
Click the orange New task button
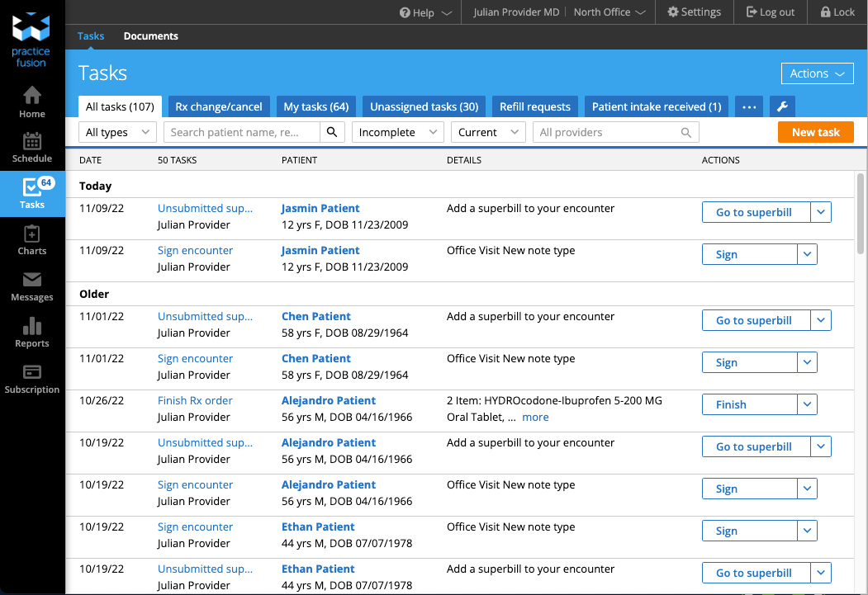[x=815, y=132]
